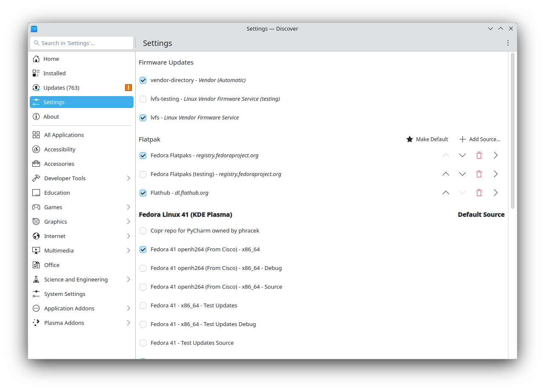Enable Fedora 41 Test Updates Debug repo
This screenshot has width=545, height=392.
[143, 324]
